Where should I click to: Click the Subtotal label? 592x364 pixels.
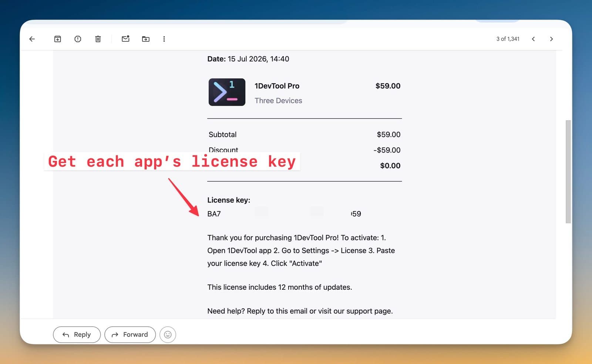point(222,135)
